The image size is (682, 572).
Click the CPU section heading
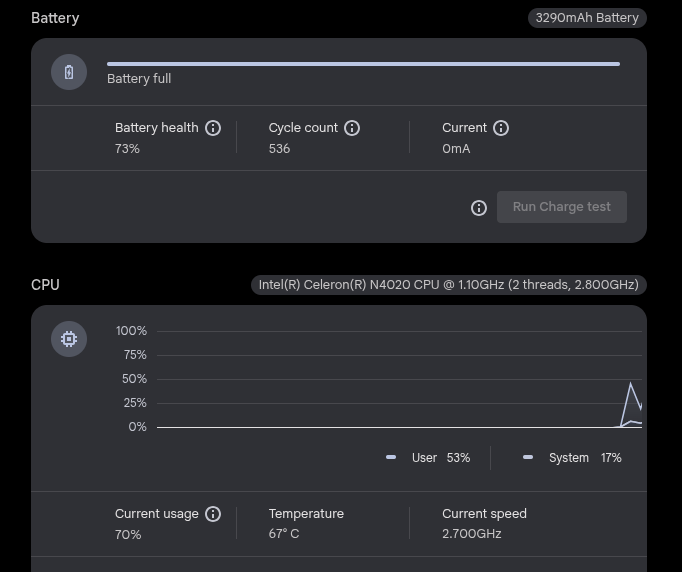pos(45,285)
